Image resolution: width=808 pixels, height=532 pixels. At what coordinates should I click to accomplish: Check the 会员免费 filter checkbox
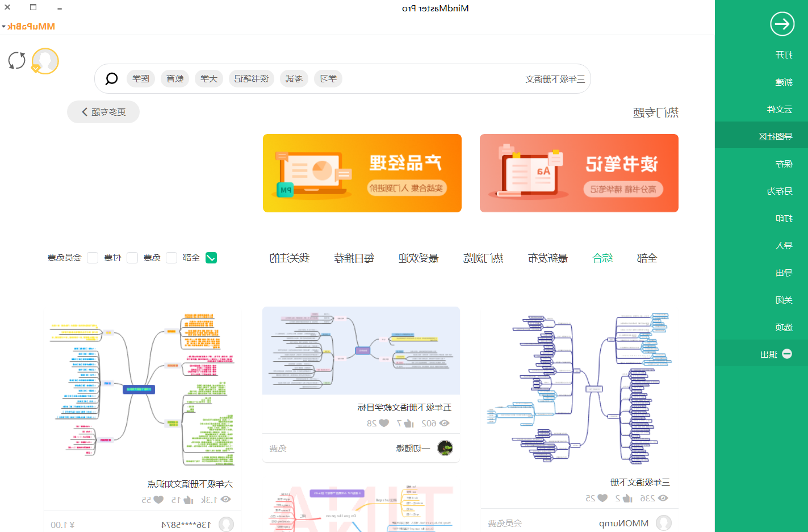[93, 258]
